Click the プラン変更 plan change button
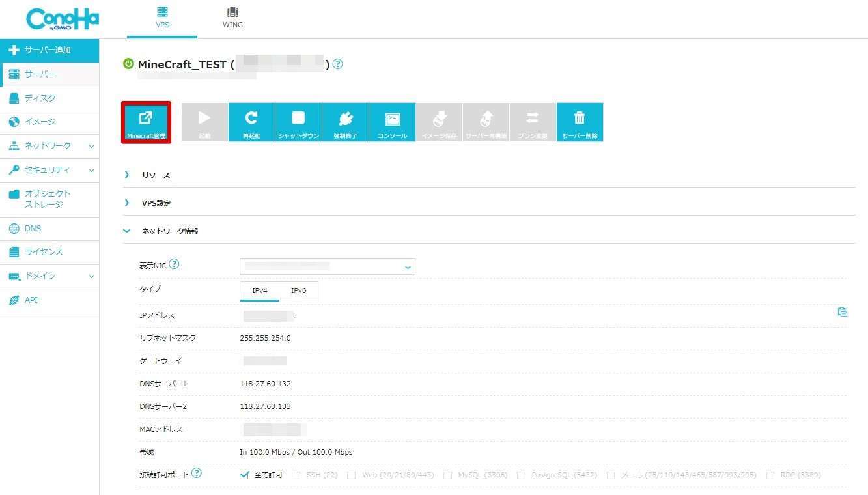 coord(533,122)
